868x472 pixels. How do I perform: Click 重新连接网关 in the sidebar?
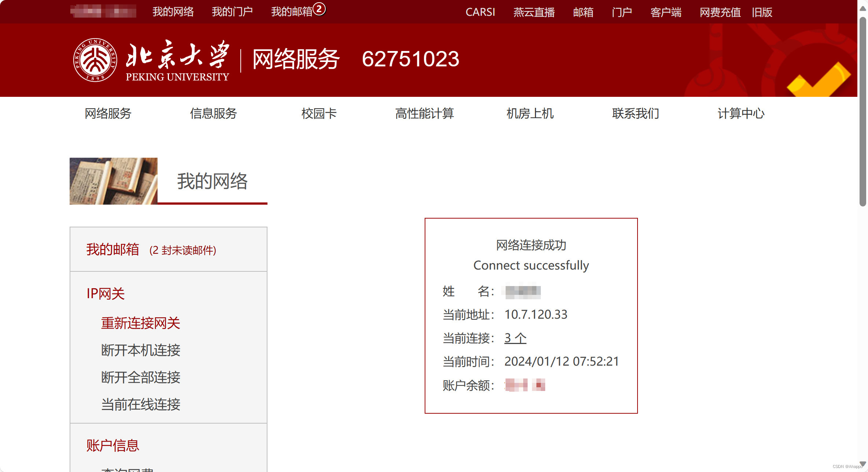tap(141, 323)
